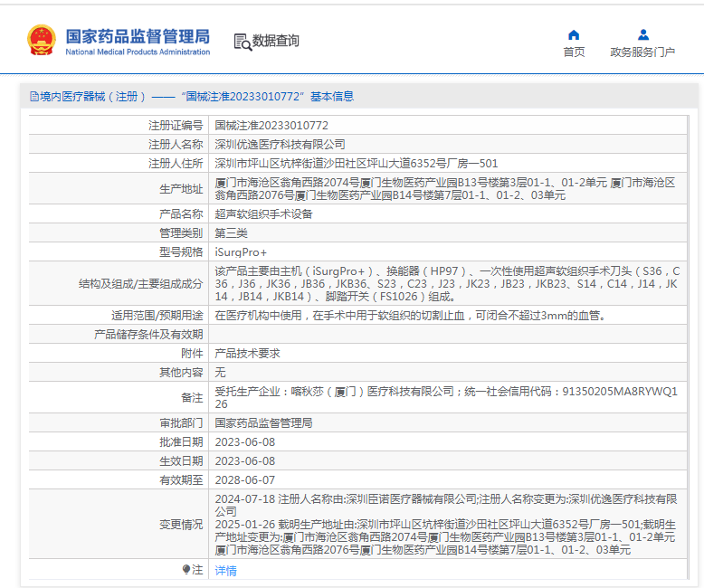Open the 数据查询 search icon
The width and height of the screenshot is (704, 588).
[243, 42]
